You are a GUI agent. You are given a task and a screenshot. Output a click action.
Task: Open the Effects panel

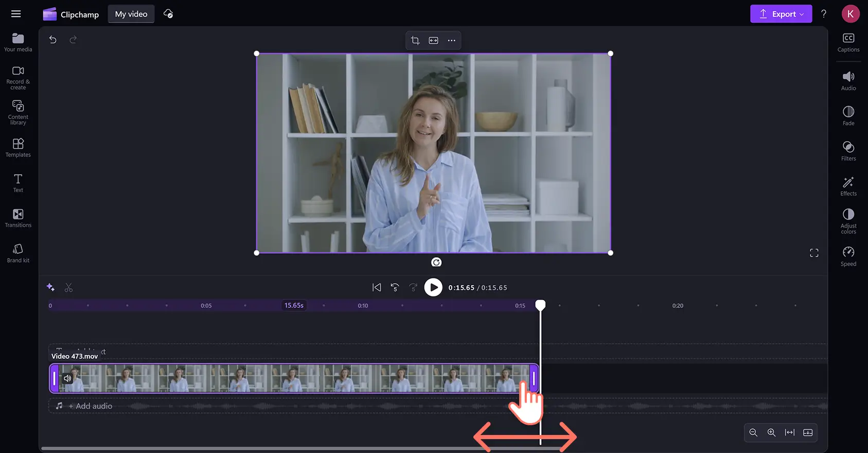(848, 186)
